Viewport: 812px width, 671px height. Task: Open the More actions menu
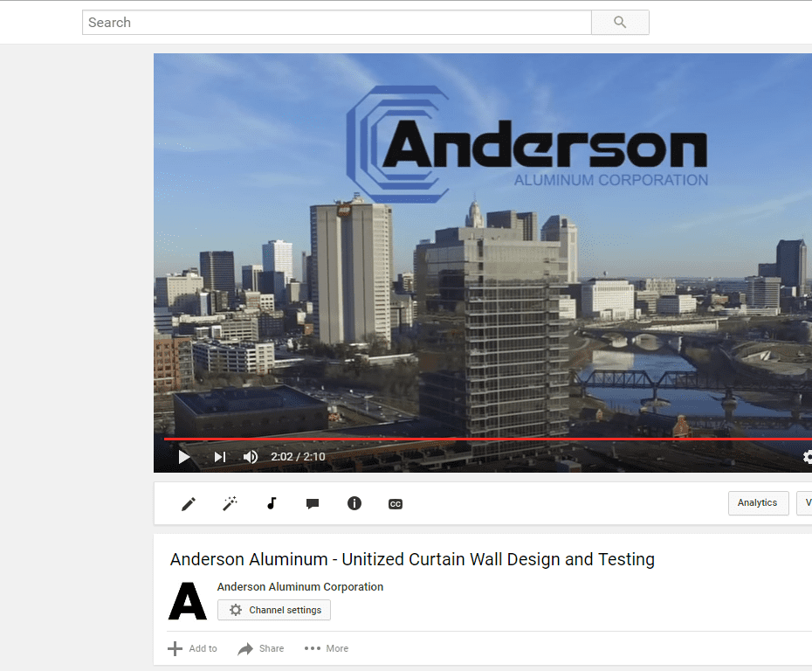pyautogui.click(x=327, y=648)
